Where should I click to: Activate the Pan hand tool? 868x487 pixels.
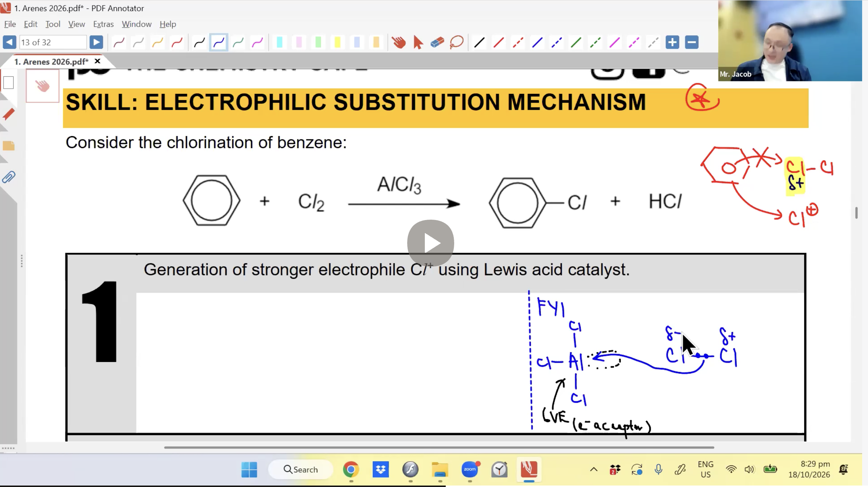pos(398,43)
